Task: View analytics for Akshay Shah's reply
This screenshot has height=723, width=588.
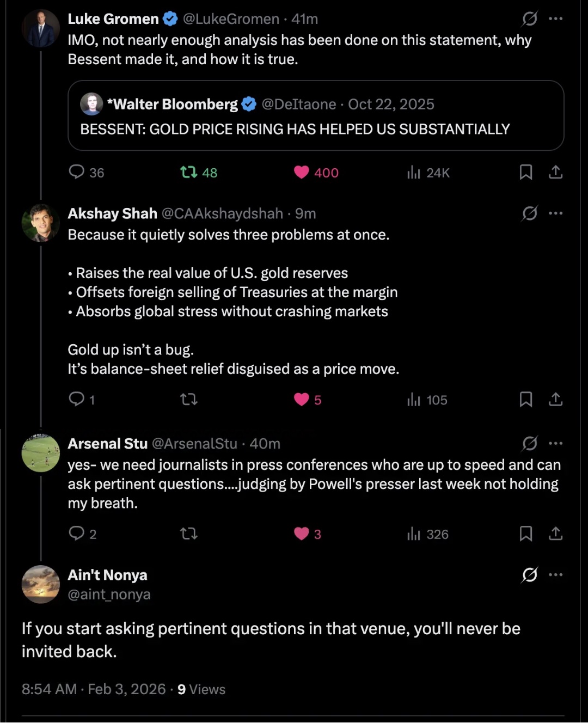Action: (x=414, y=400)
